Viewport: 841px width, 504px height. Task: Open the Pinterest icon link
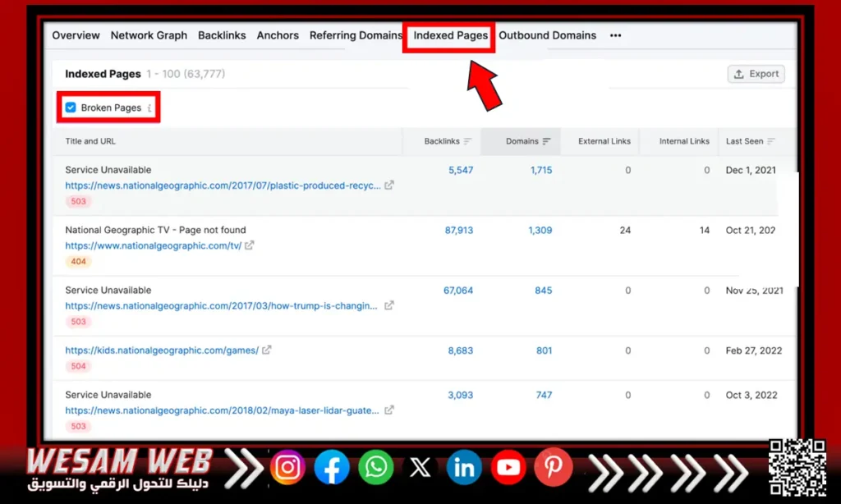[x=553, y=468]
